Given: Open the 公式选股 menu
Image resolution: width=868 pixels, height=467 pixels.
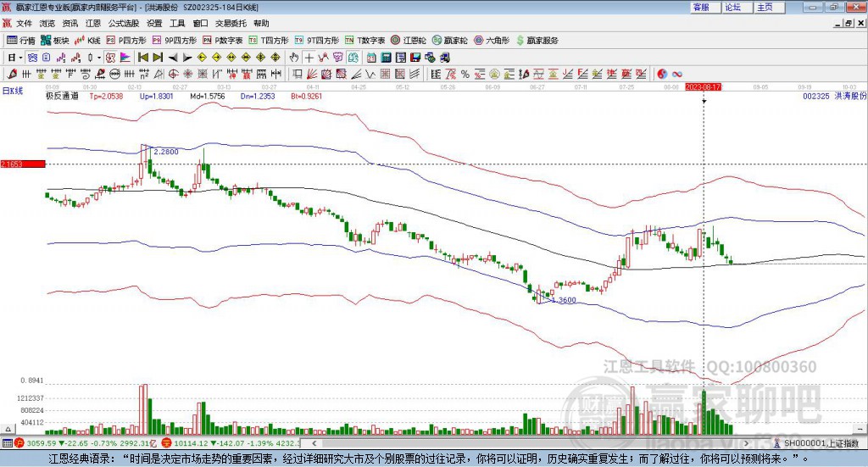Looking at the screenshot, I should [x=124, y=23].
